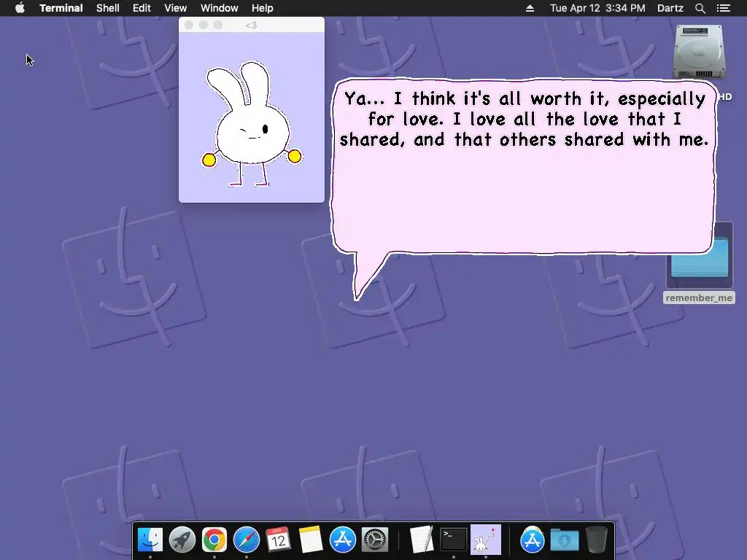The image size is (747, 560).
Task: Open Launchpad rocket in Dock
Action: click(x=182, y=540)
